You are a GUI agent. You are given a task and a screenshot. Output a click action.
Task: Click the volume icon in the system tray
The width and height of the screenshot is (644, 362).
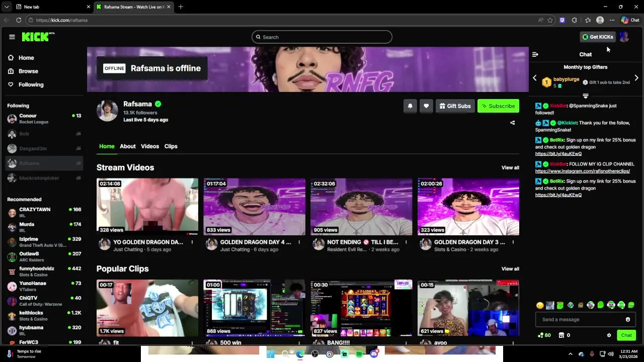tap(611, 354)
